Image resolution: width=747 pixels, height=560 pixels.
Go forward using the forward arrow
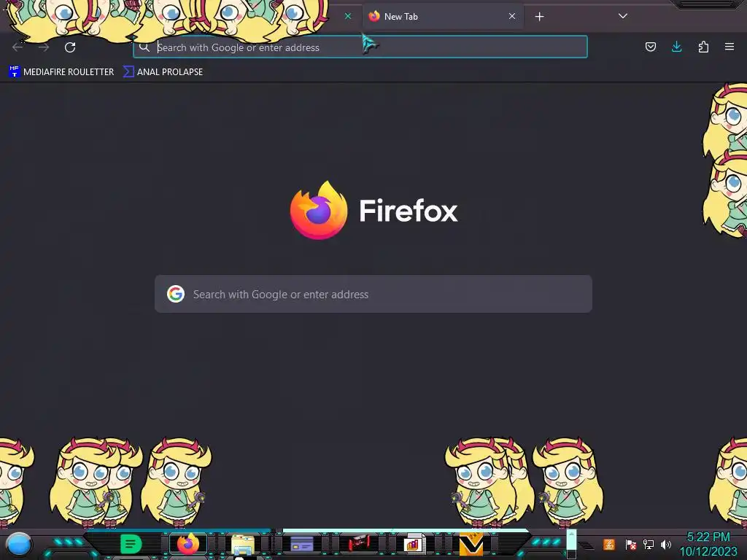pyautogui.click(x=44, y=47)
